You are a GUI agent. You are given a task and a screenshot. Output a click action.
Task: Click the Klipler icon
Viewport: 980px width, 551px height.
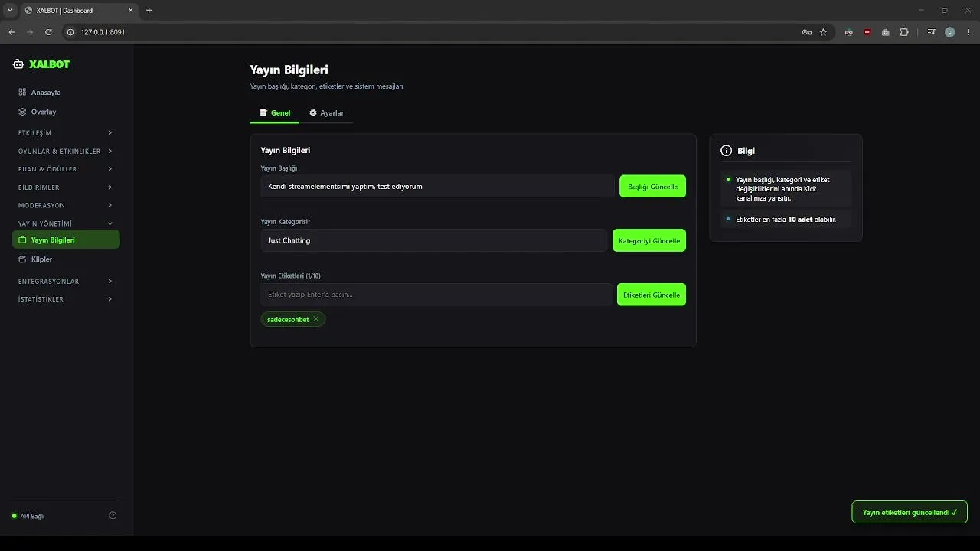click(22, 259)
